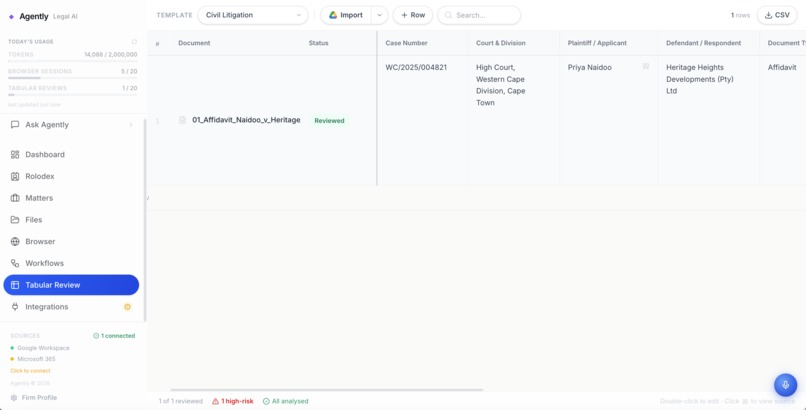Click the 'Click to connect' link

pyautogui.click(x=30, y=370)
